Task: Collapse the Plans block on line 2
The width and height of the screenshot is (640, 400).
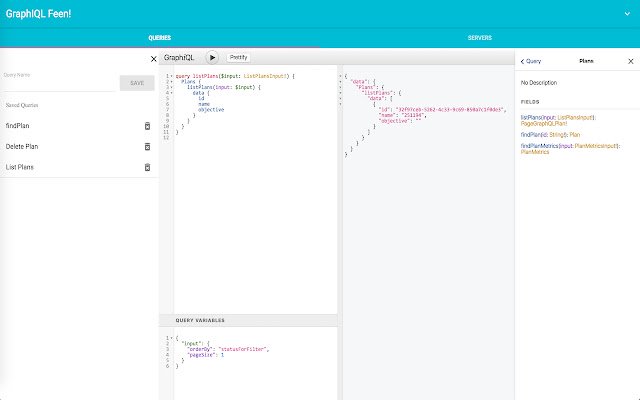Action: (x=171, y=82)
